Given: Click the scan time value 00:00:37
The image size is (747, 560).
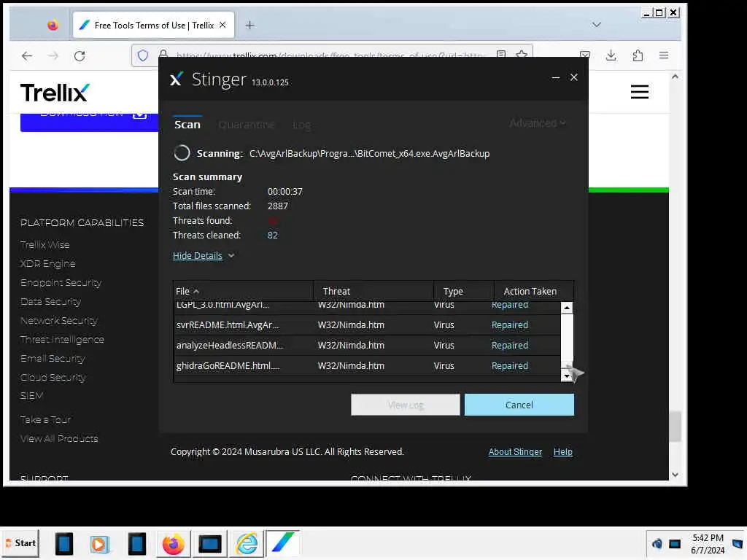Looking at the screenshot, I should 285,192.
